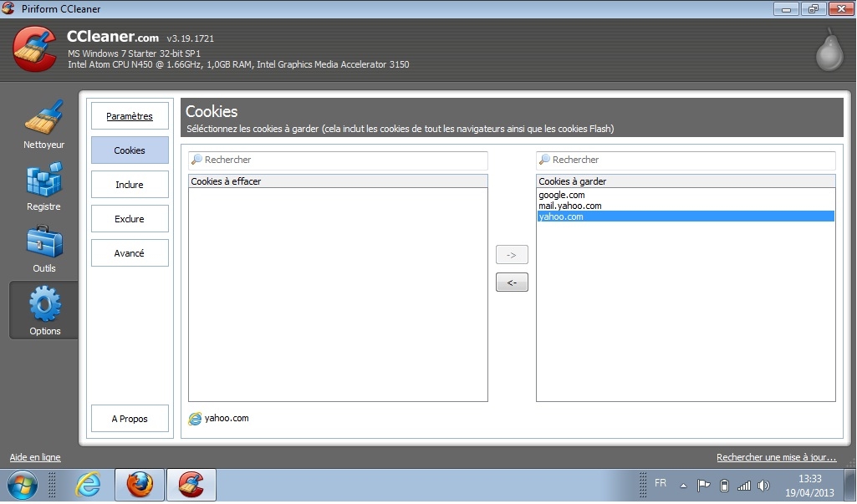Click the Piriform pear icon
857x504 pixels.
click(x=829, y=49)
